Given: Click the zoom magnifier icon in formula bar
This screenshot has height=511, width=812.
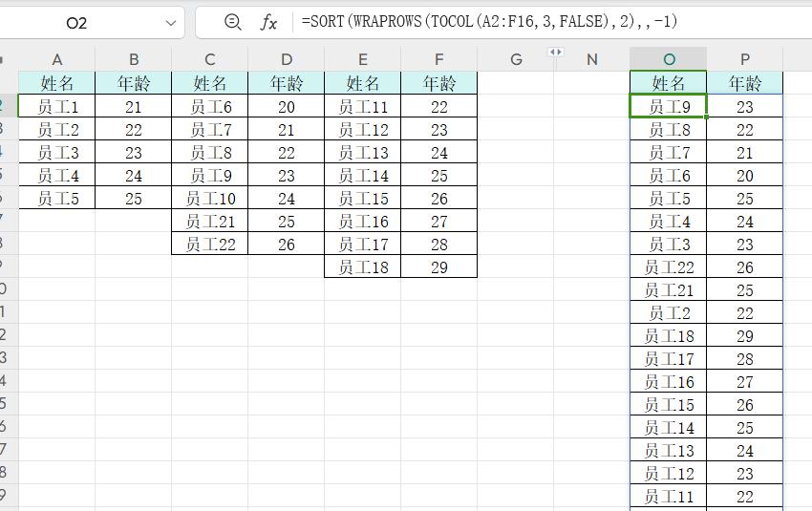Looking at the screenshot, I should coord(232,22).
